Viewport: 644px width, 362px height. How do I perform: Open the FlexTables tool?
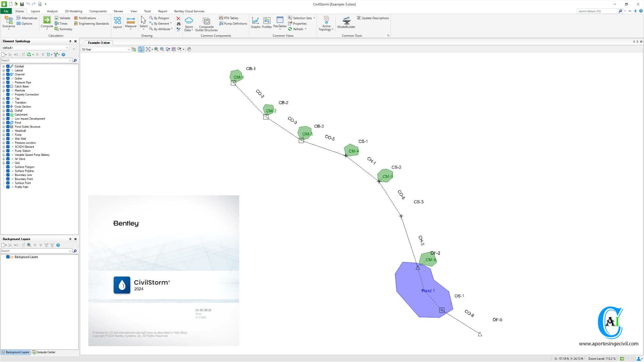click(x=280, y=21)
